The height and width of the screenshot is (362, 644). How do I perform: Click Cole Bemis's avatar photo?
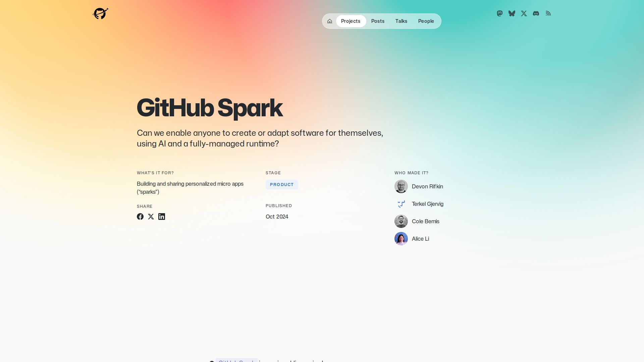(401, 221)
